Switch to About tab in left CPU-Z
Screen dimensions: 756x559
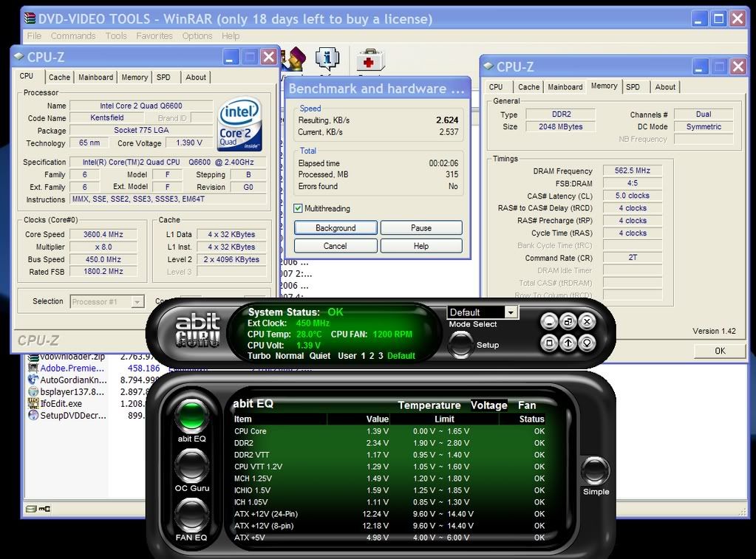coord(196,77)
